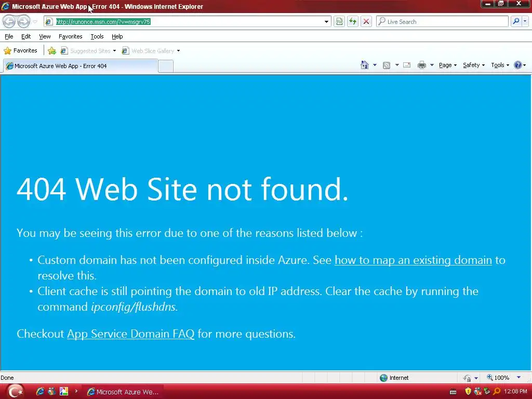Open the Favorites menu in menu bar

point(70,36)
